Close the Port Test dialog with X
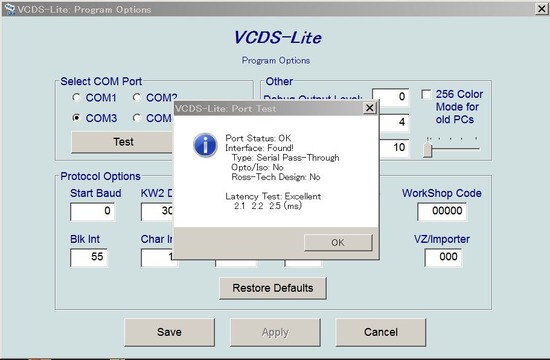This screenshot has width=550, height=360. pos(369,108)
